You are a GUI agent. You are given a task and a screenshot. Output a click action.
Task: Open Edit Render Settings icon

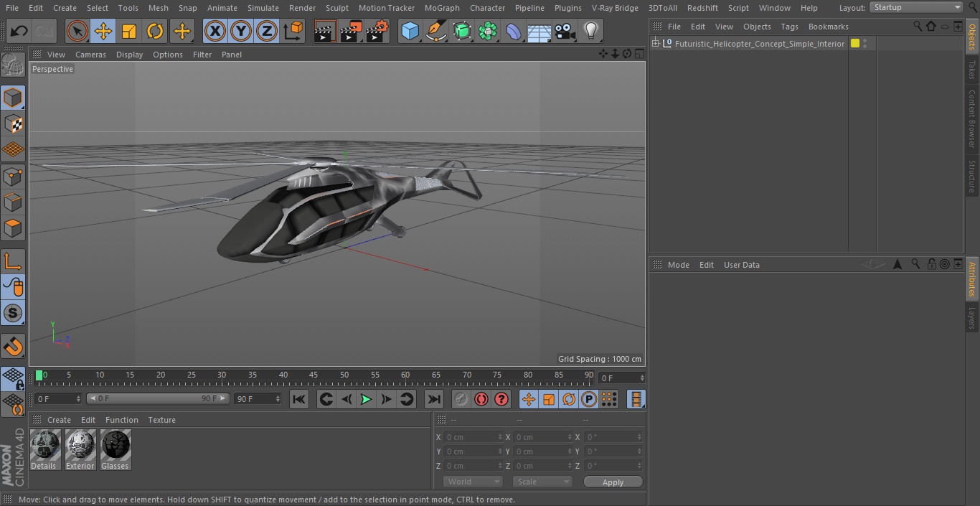[377, 31]
